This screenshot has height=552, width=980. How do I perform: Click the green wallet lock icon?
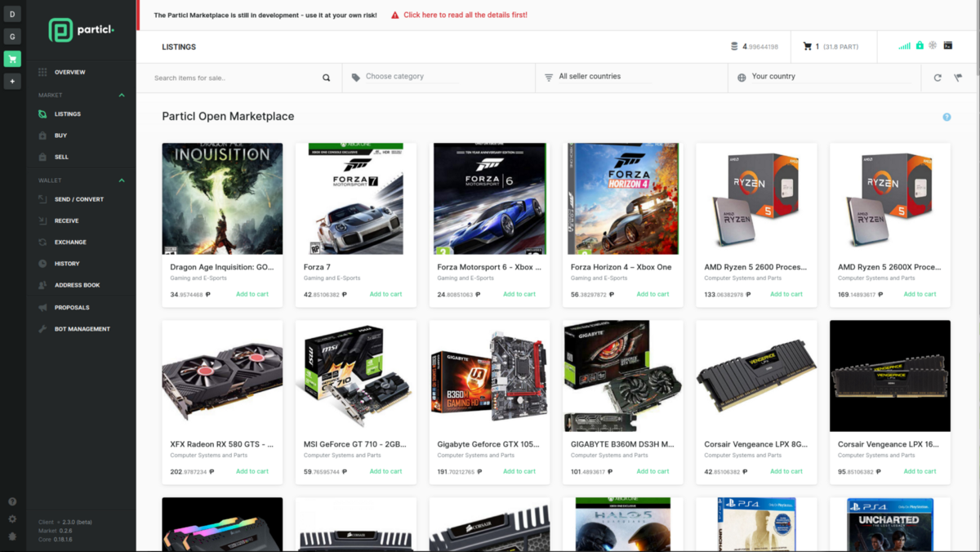pyautogui.click(x=920, y=46)
